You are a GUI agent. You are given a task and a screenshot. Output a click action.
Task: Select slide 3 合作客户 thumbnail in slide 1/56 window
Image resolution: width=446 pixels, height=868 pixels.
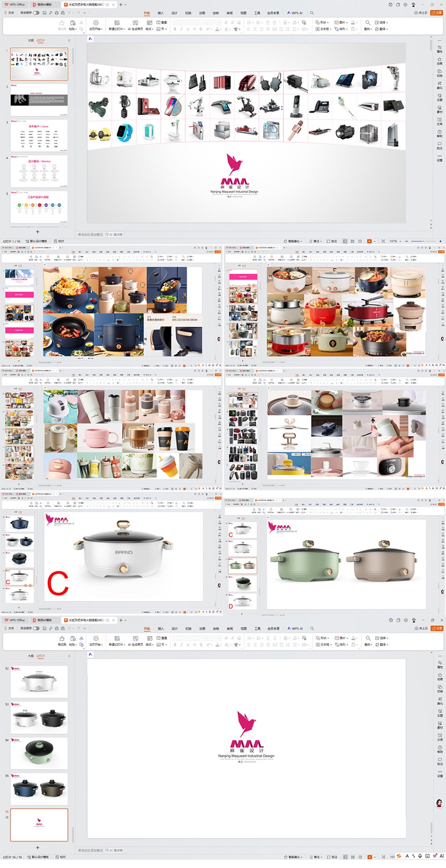[39, 136]
